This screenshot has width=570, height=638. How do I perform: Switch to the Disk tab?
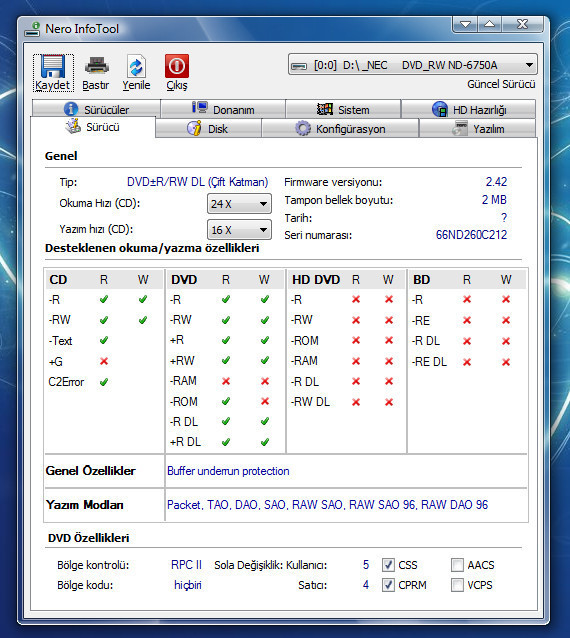(x=208, y=129)
